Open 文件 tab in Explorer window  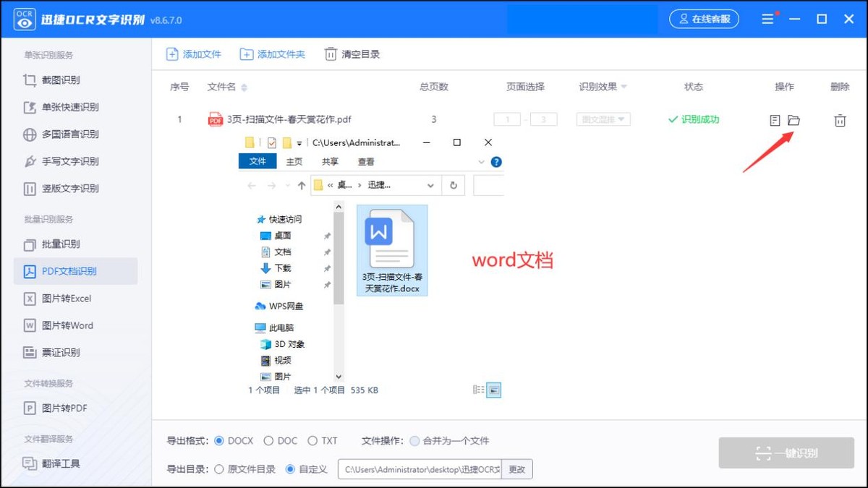[x=258, y=161]
